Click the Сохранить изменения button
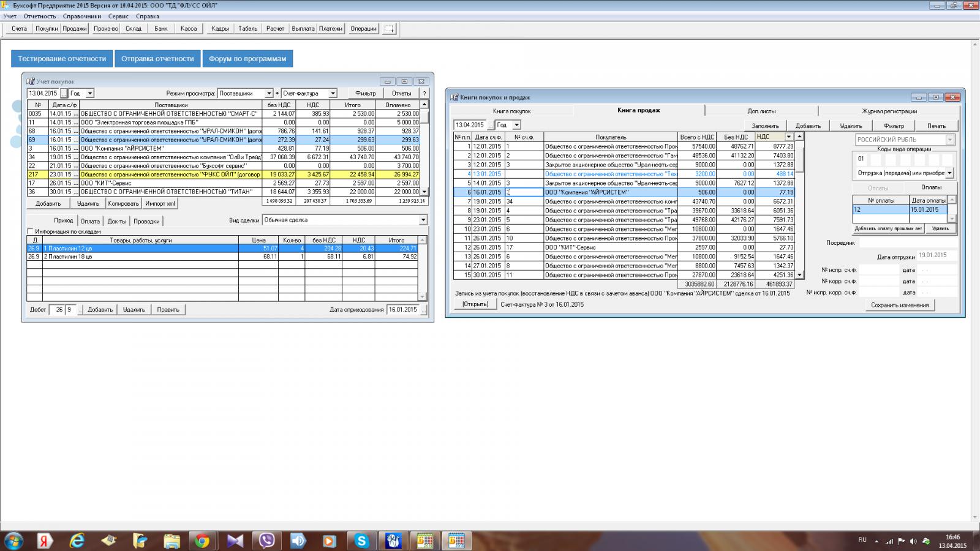 (900, 305)
